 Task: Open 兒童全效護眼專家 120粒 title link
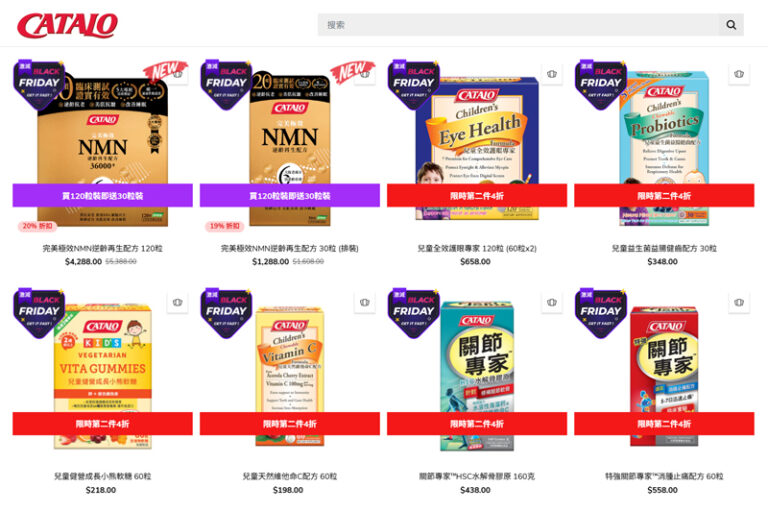(477, 248)
